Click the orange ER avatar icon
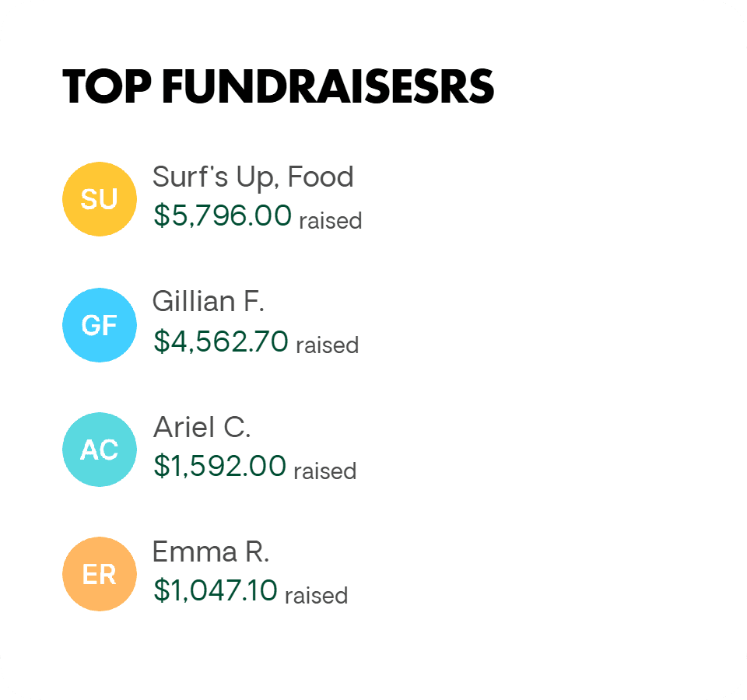 pos(100,574)
